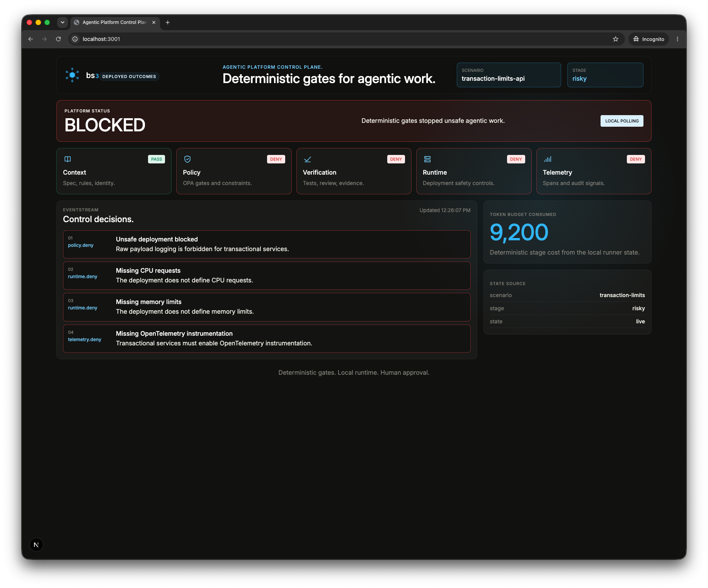Screen dimensions: 708x588
Task: Click the Telemetry bar chart icon
Action: [x=548, y=159]
